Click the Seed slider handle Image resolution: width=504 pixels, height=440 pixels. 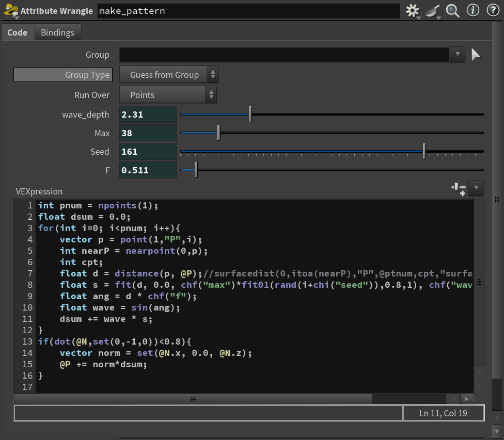click(424, 151)
